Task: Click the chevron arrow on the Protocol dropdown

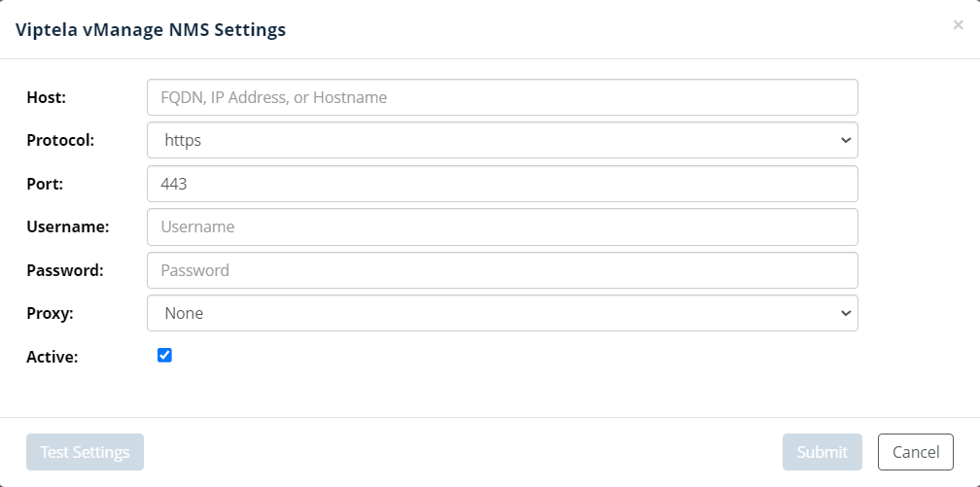Action: tap(844, 140)
